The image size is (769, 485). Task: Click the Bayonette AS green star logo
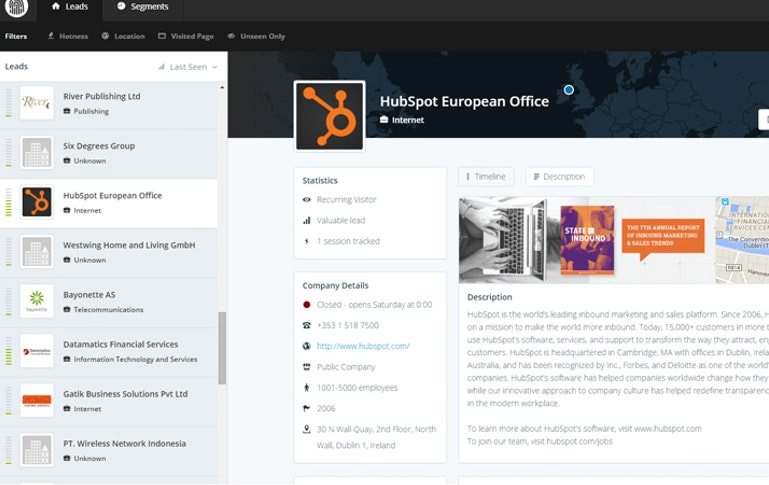[37, 301]
